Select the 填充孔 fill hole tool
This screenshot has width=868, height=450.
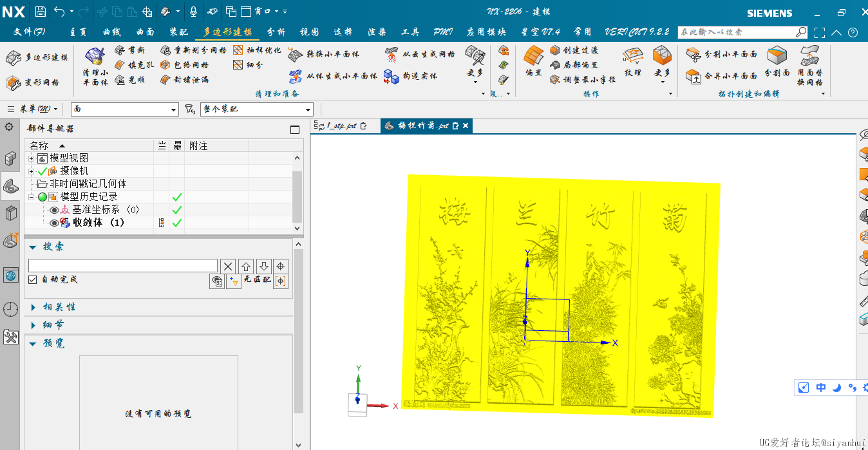135,65
